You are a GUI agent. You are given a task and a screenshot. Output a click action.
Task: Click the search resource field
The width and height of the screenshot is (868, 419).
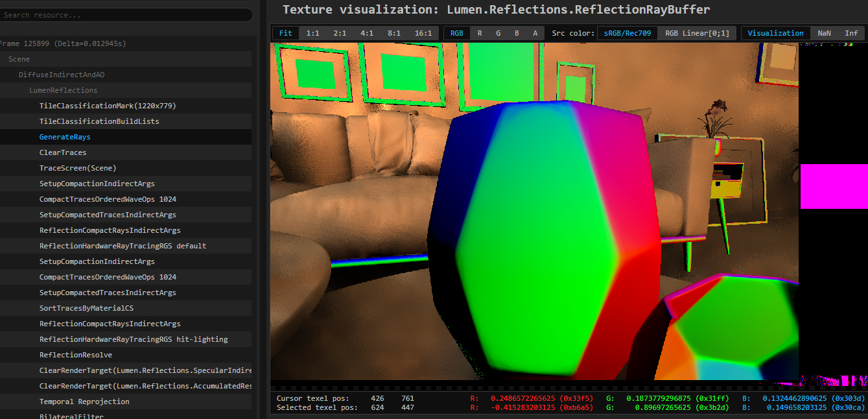(127, 14)
